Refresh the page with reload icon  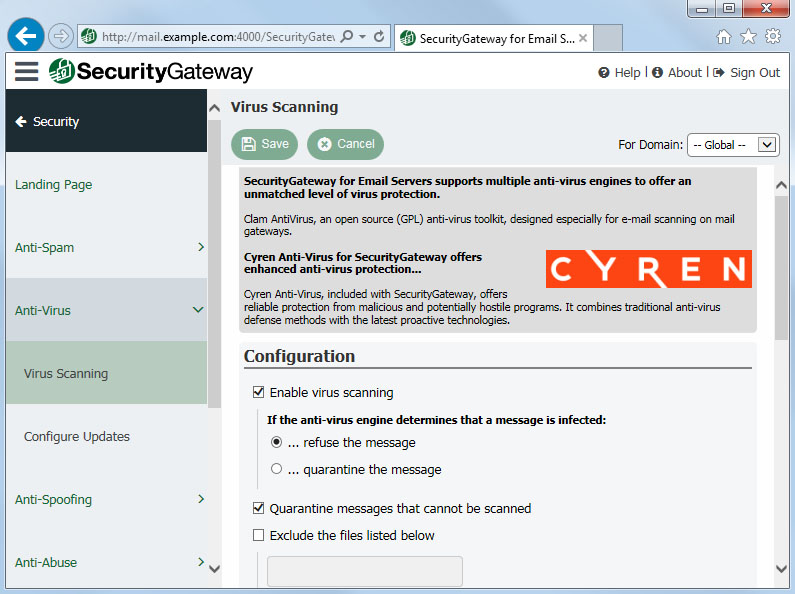coord(379,36)
